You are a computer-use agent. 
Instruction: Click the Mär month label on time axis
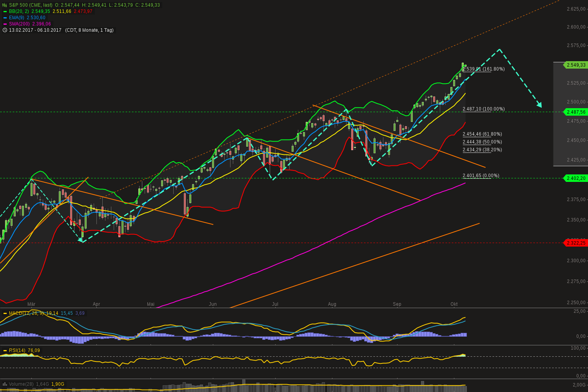point(31,304)
